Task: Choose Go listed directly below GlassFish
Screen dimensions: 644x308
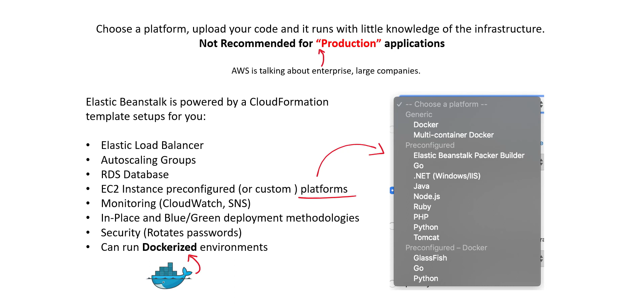Action: (x=418, y=268)
